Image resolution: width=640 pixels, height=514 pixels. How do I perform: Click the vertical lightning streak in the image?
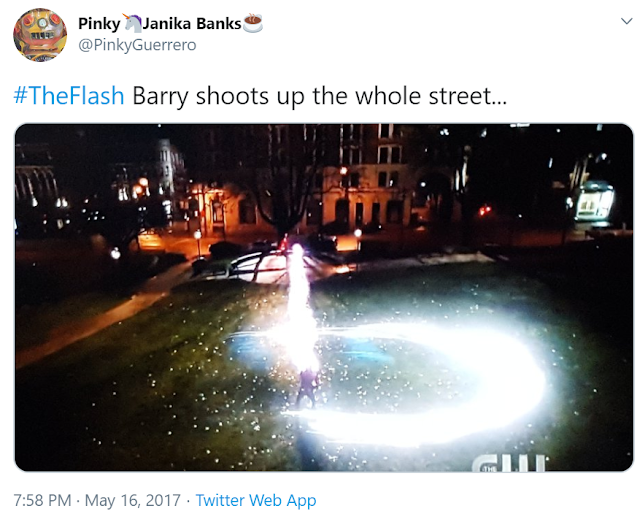tap(301, 306)
